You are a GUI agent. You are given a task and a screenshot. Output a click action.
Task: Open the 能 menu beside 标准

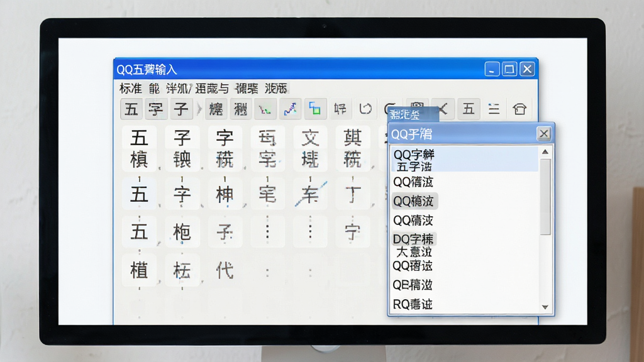pyautogui.click(x=155, y=88)
